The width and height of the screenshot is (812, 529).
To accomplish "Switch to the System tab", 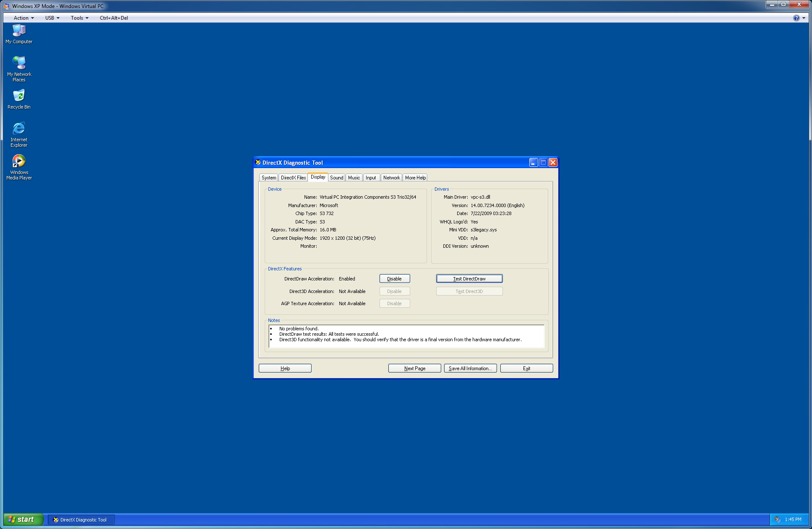I will pos(269,178).
